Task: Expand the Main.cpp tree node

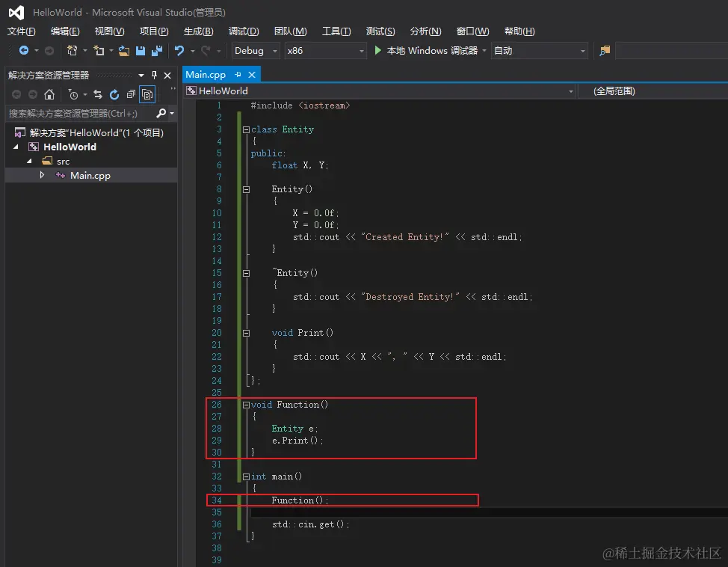Action: coord(43,175)
